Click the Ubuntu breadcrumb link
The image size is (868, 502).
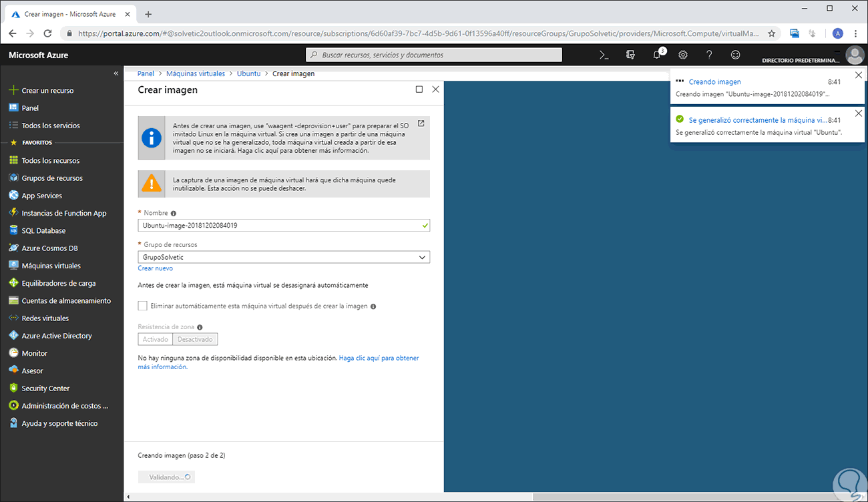click(248, 73)
